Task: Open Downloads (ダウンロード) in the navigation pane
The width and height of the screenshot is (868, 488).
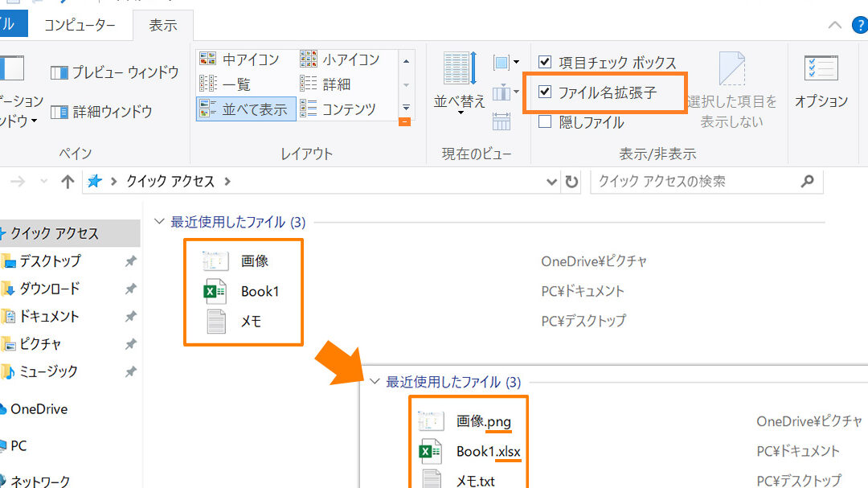Action: tap(49, 289)
